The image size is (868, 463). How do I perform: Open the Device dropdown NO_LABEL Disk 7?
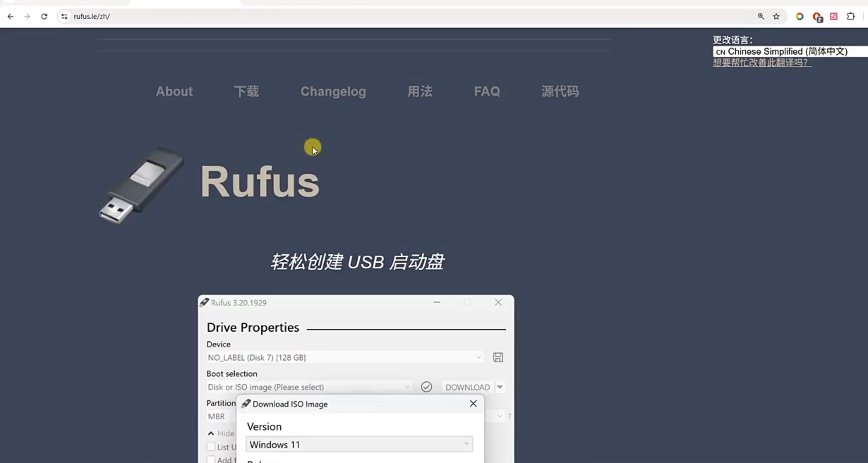pos(344,358)
